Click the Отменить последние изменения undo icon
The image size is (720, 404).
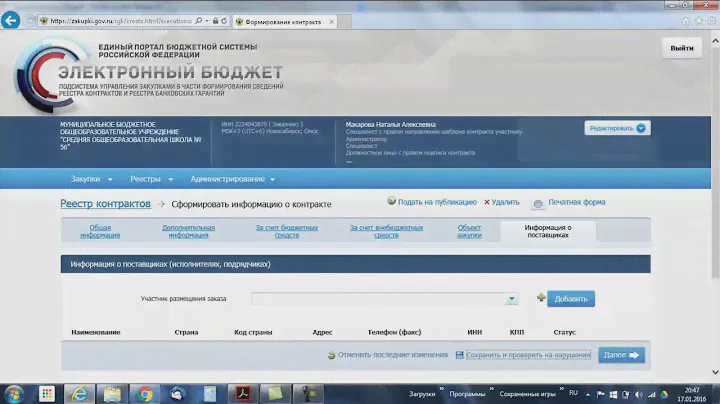click(x=331, y=355)
